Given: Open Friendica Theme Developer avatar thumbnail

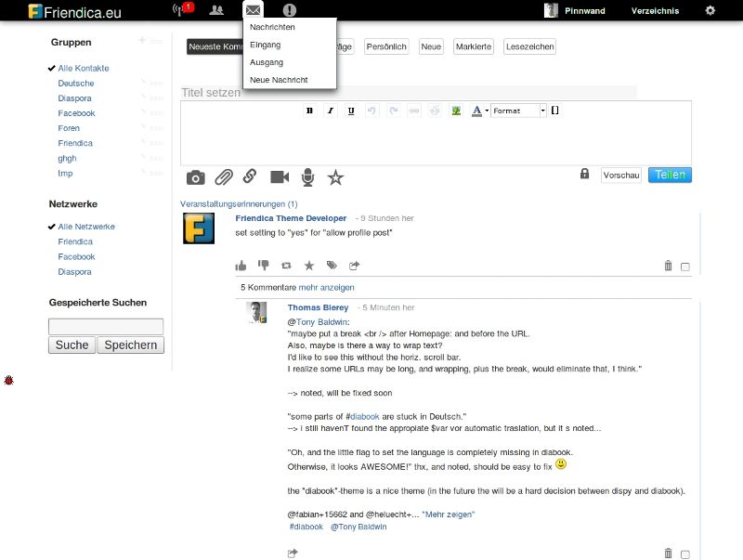Looking at the screenshot, I should click(x=199, y=228).
